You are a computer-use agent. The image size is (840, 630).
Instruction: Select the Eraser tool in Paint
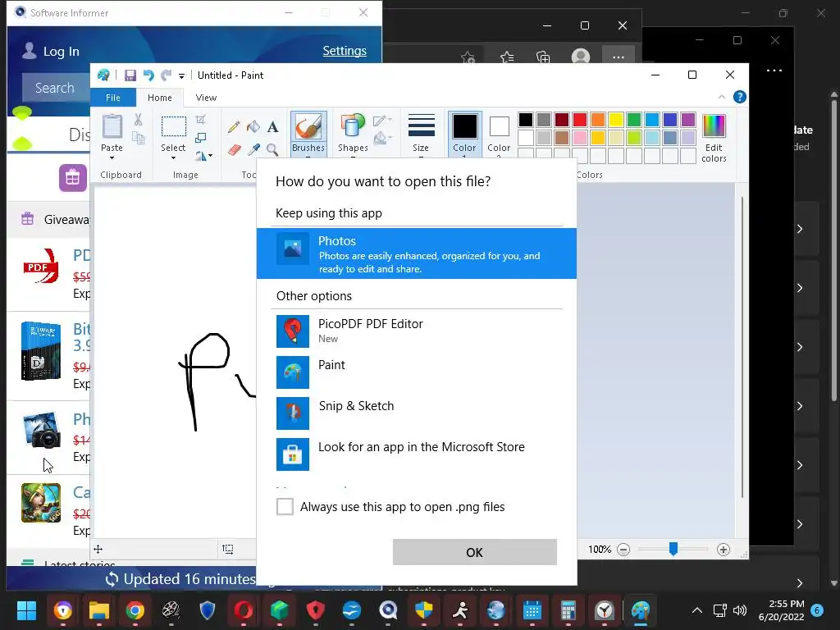pyautogui.click(x=234, y=149)
